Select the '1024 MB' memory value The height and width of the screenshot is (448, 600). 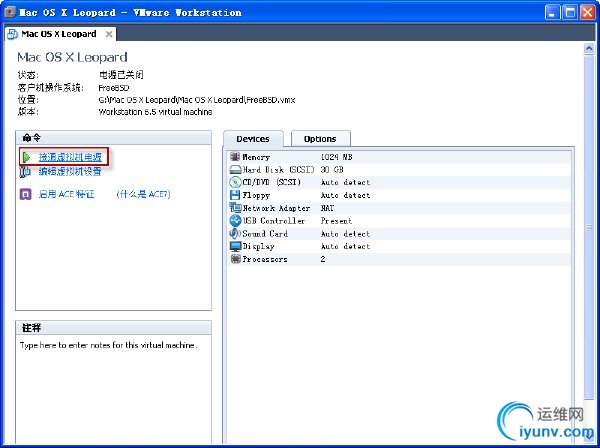click(336, 157)
